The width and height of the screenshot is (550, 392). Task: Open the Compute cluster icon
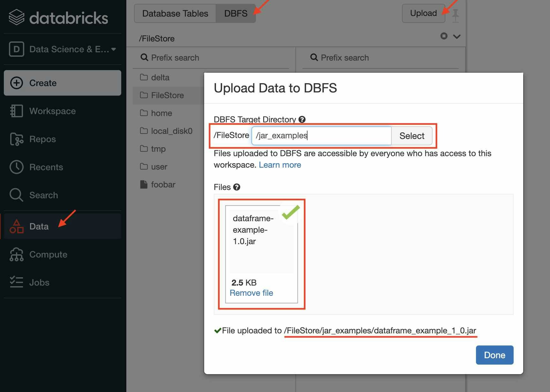17,254
